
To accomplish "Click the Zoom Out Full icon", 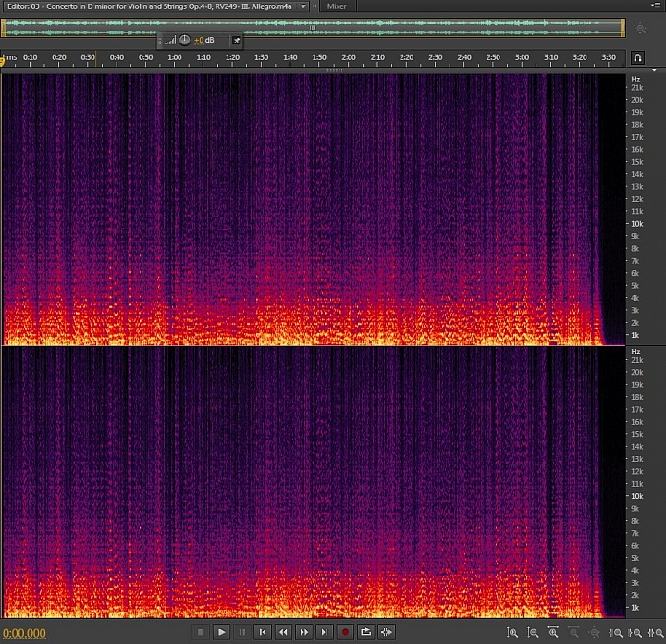I will tap(594, 633).
